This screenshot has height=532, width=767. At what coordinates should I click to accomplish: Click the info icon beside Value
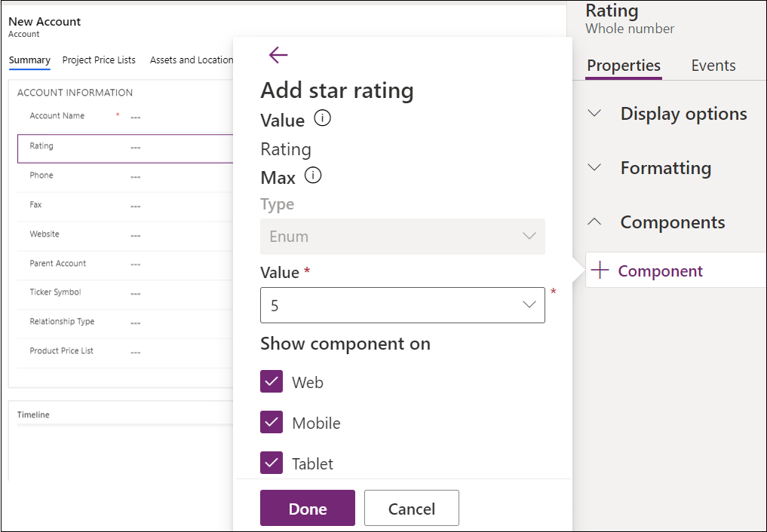point(322,119)
